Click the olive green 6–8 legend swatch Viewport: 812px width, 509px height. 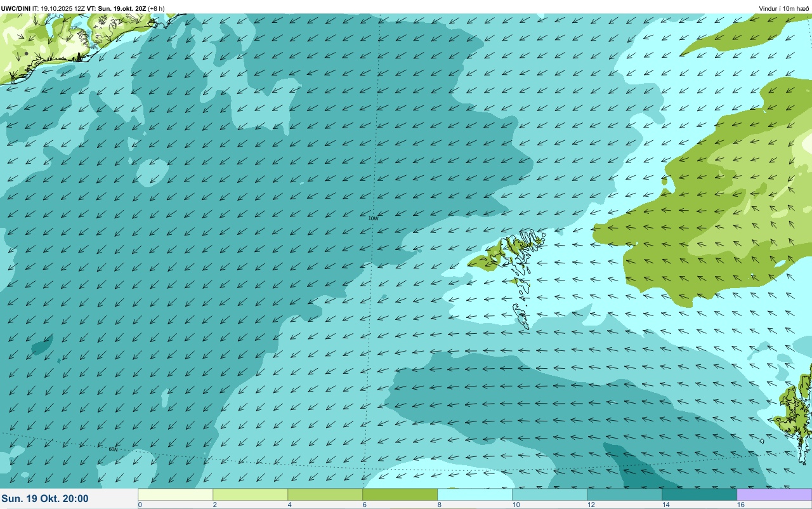tap(400, 494)
